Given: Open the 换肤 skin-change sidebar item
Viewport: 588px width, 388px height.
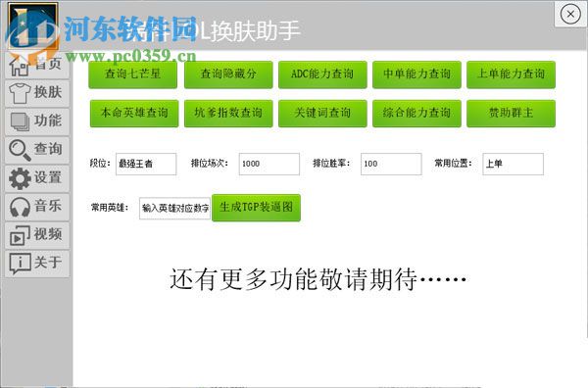Looking at the screenshot, I should (37, 93).
